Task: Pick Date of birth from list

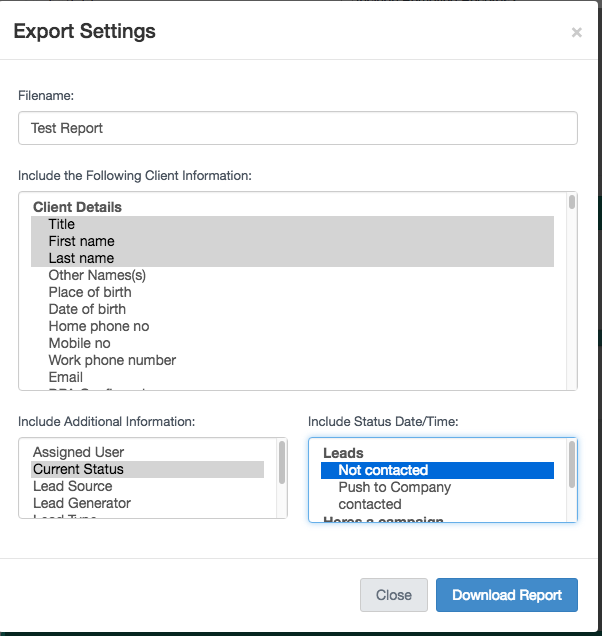Action: click(x=87, y=309)
